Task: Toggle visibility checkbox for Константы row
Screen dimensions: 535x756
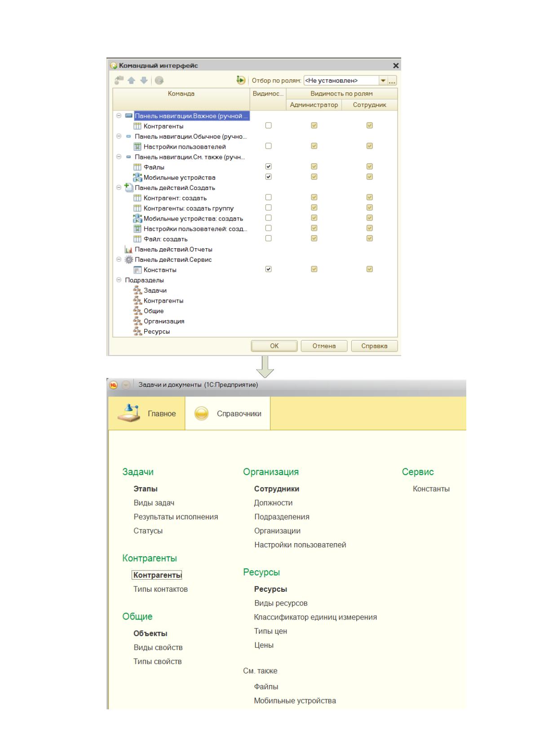Action: coord(269,269)
